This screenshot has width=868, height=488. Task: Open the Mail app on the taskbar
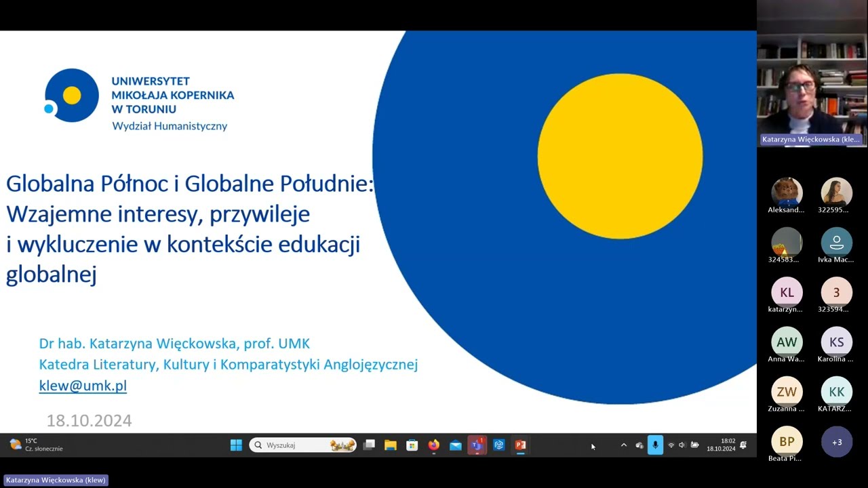coord(456,445)
